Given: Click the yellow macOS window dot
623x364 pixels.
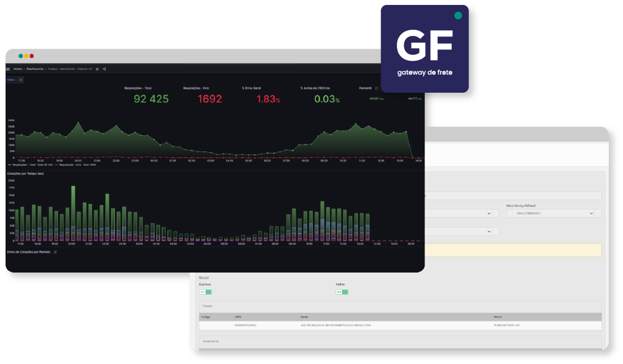Looking at the screenshot, I should [x=26, y=56].
